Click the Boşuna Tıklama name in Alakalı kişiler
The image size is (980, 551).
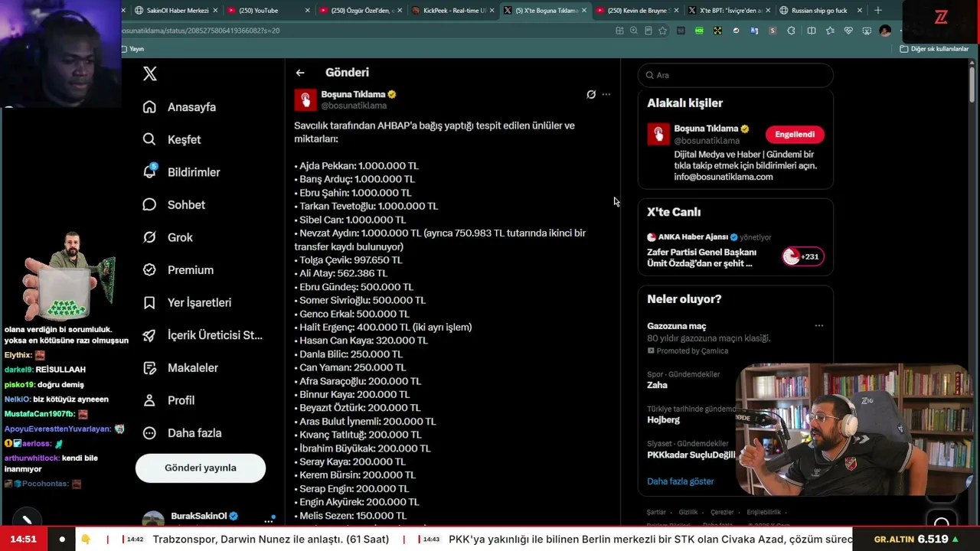[706, 129]
